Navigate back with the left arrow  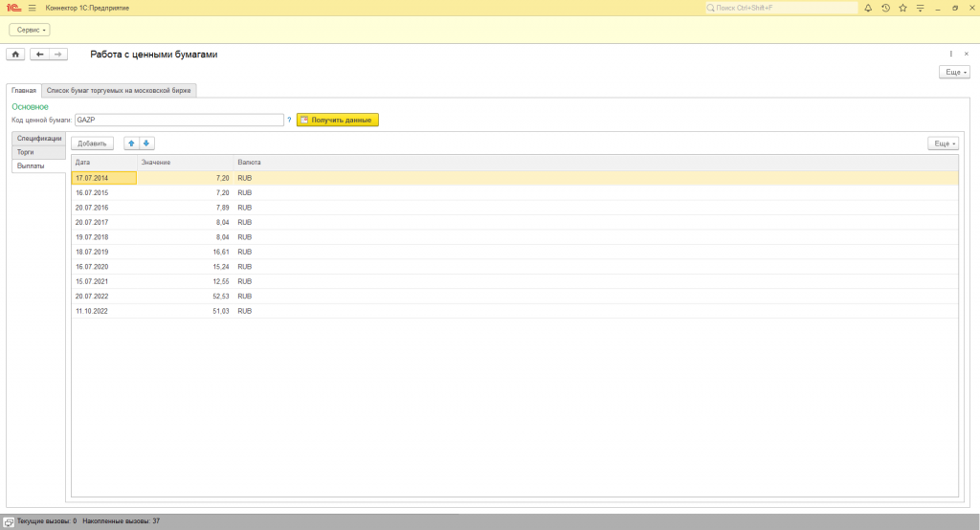pyautogui.click(x=39, y=55)
